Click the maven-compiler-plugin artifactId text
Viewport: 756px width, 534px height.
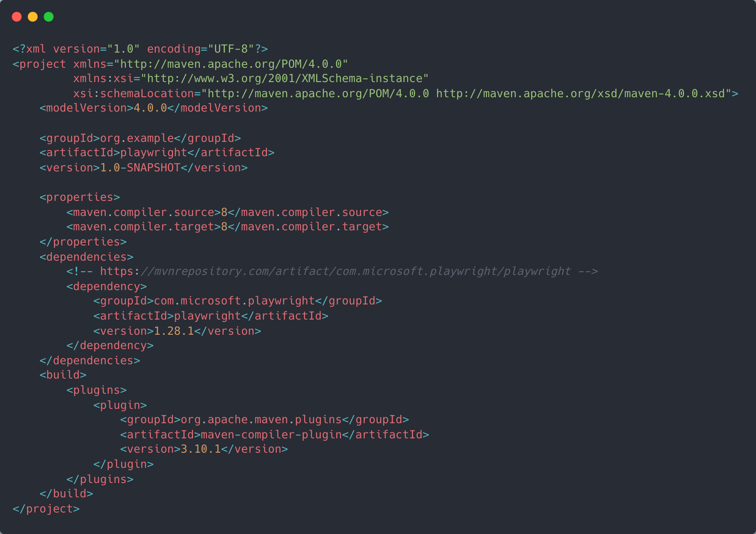pos(271,435)
